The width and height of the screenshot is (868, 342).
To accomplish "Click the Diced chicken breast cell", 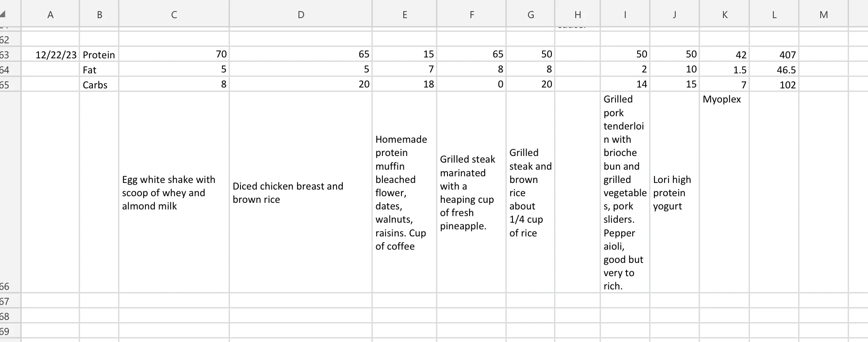I will pos(301,193).
